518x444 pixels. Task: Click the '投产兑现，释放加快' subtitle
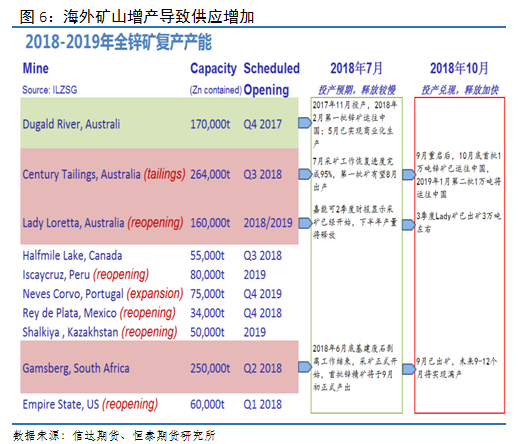pos(460,90)
